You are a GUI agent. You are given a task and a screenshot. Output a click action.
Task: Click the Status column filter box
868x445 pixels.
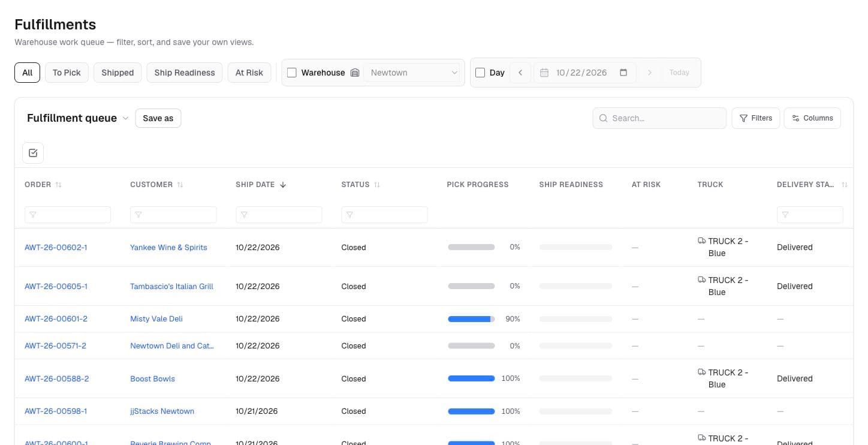click(384, 215)
